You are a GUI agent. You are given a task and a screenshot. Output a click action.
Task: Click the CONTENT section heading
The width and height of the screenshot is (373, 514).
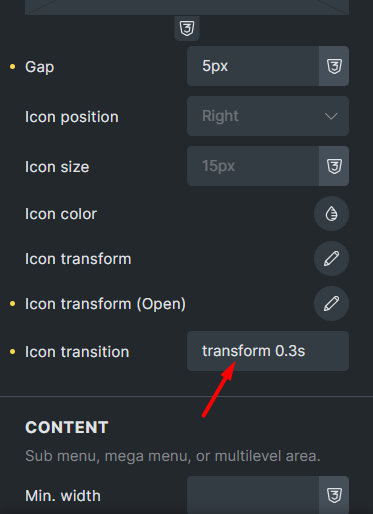(x=67, y=427)
